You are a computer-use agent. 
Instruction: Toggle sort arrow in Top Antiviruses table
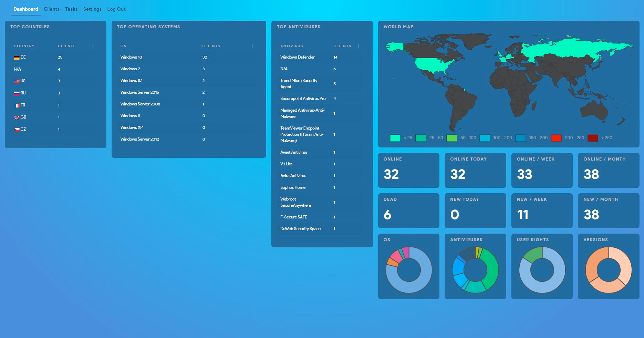tap(359, 46)
